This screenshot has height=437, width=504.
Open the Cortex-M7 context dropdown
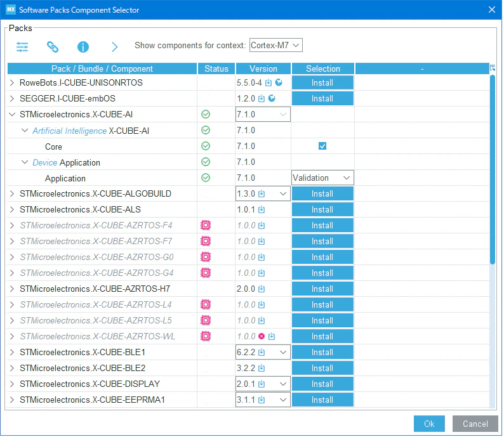pos(275,45)
